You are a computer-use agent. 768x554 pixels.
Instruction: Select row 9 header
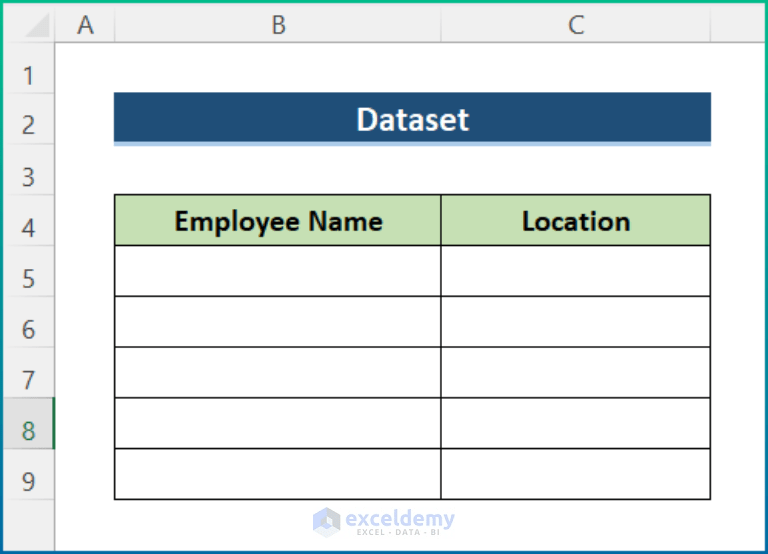tap(29, 475)
